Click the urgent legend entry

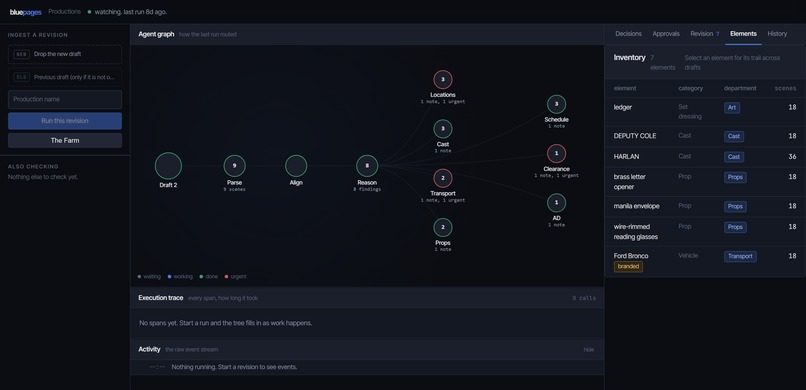(x=235, y=276)
